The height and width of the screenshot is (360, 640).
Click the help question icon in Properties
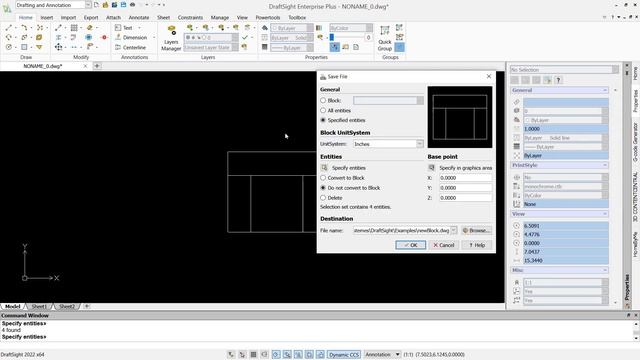tap(558, 80)
